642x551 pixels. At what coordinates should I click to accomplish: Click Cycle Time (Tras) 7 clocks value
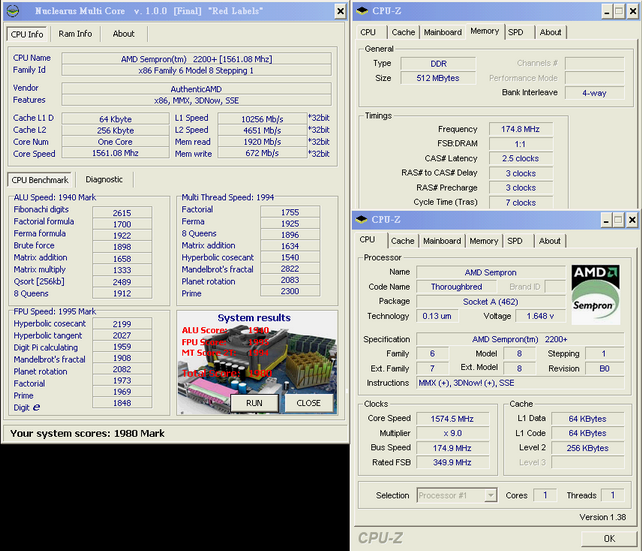tap(520, 203)
